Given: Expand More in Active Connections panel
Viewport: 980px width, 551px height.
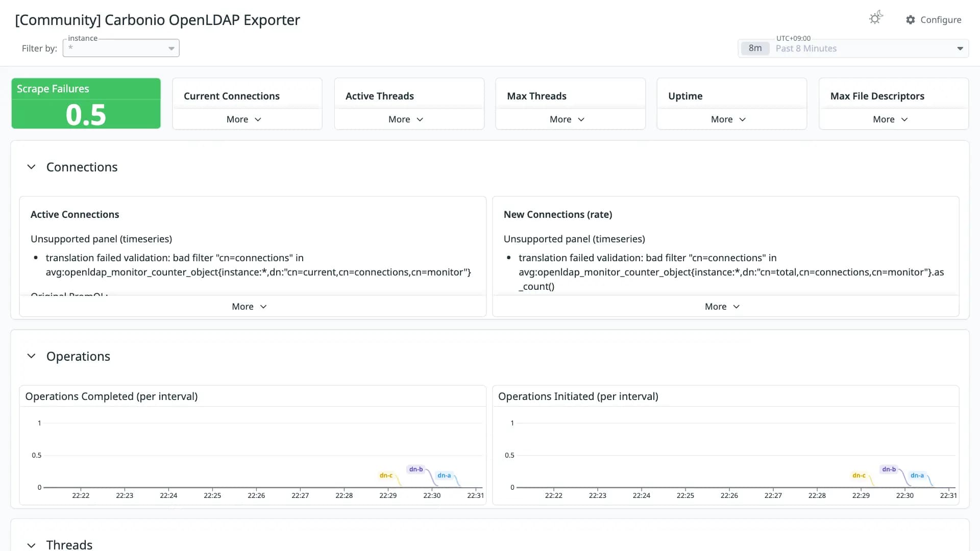Looking at the screenshot, I should [x=249, y=307].
